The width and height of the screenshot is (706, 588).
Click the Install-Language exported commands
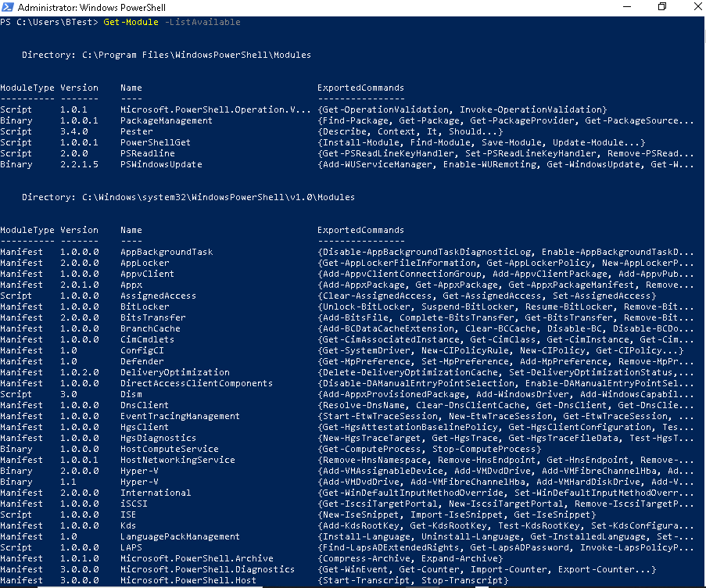coord(506,536)
